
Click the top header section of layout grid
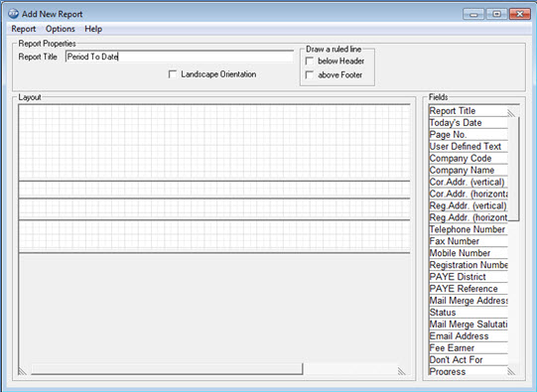tap(214, 143)
